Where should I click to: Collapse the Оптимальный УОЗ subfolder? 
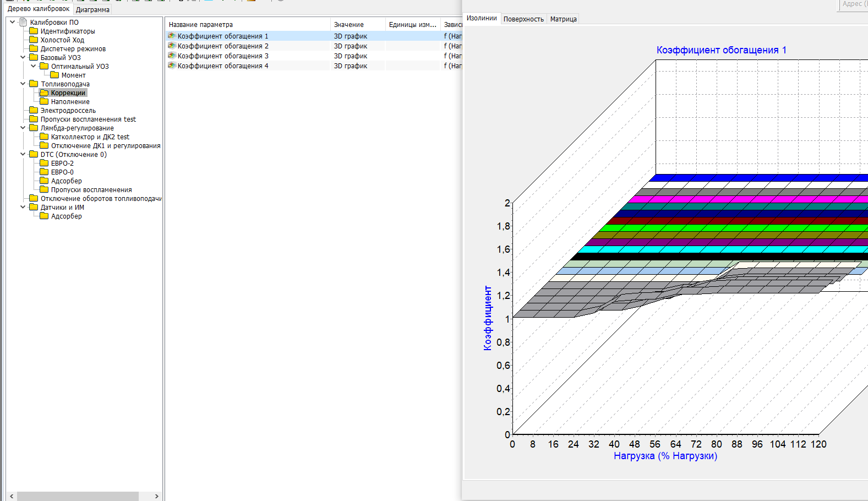(33, 66)
